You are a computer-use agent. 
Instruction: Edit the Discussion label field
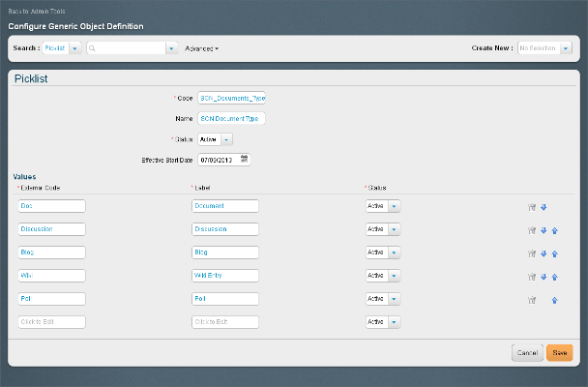[x=225, y=229]
